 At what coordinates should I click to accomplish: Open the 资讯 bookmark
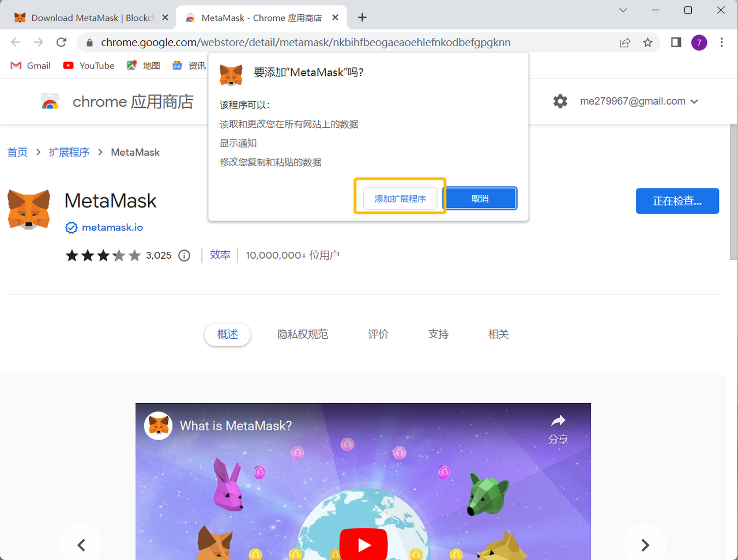(x=189, y=66)
